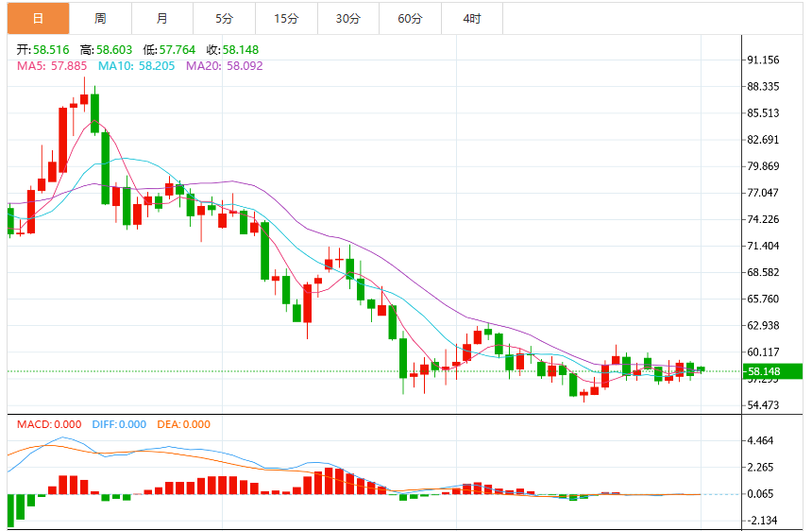Click the DIFF indicator label
Viewport: 812px width, 531px height.
click(119, 424)
